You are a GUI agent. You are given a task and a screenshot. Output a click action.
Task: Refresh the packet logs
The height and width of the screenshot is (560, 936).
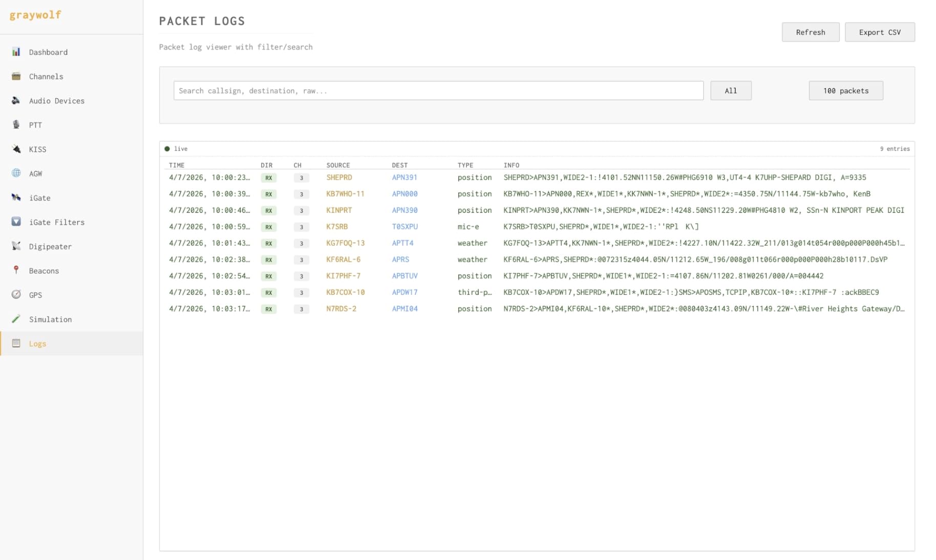pyautogui.click(x=810, y=32)
